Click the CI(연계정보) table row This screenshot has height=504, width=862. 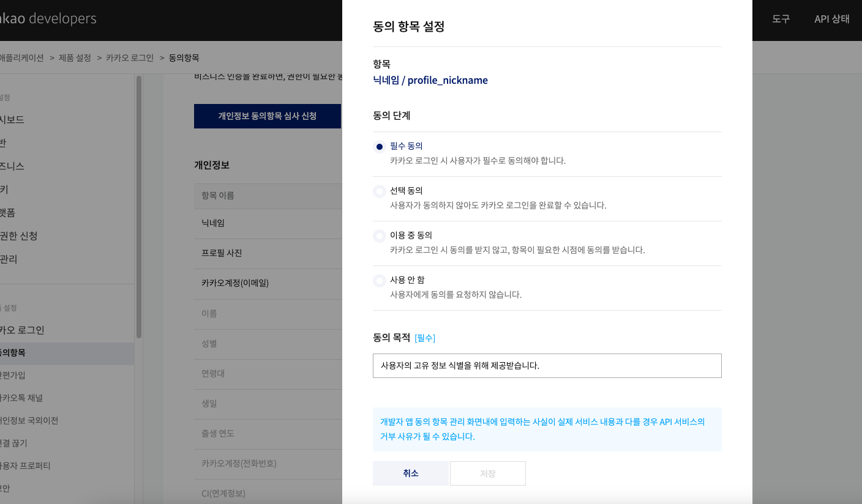(268, 492)
